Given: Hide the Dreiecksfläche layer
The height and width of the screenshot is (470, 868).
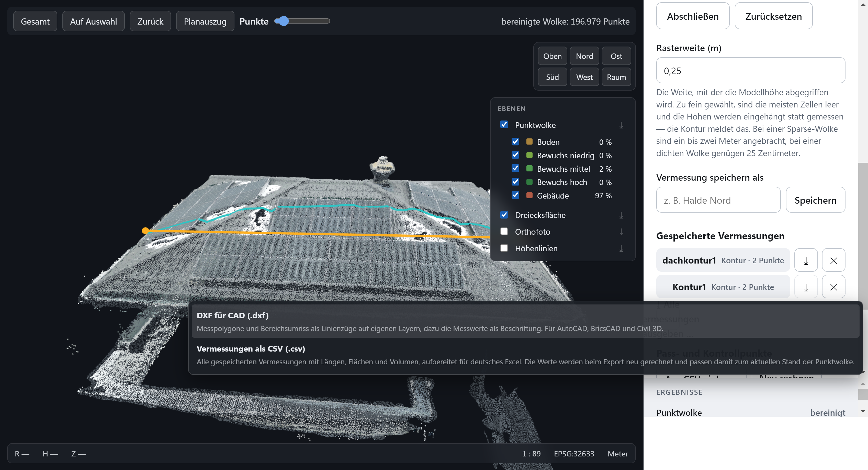Looking at the screenshot, I should (504, 215).
